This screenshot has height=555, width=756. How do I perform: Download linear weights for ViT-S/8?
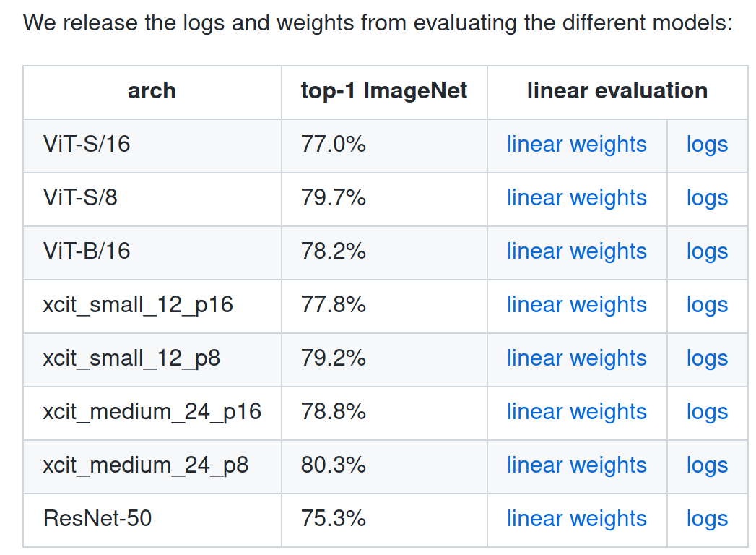point(577,198)
